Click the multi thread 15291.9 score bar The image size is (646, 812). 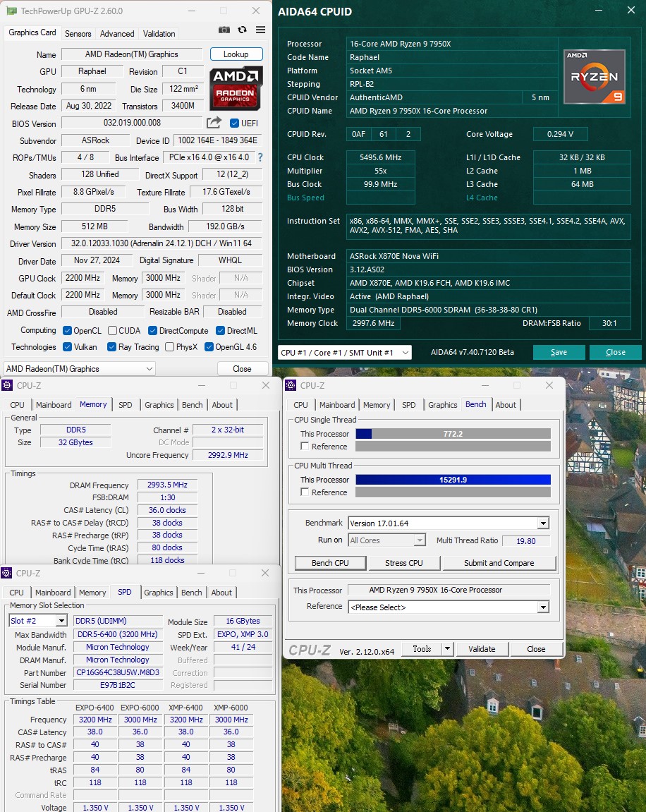click(453, 480)
